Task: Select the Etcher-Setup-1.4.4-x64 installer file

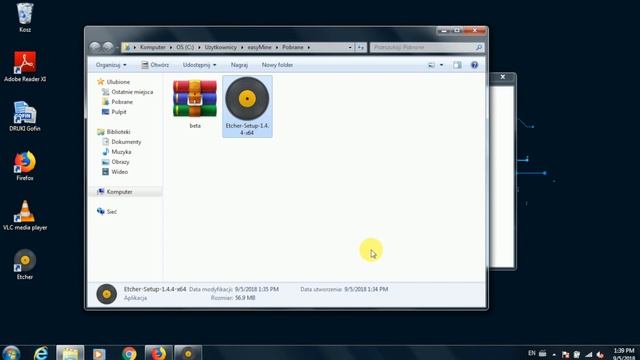Action: (x=247, y=106)
